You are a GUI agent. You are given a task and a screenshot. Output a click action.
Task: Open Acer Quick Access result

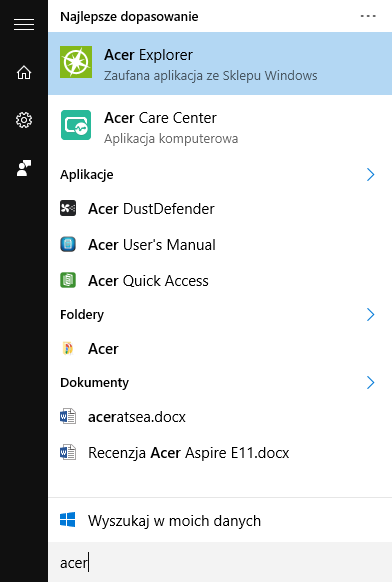coord(220,281)
